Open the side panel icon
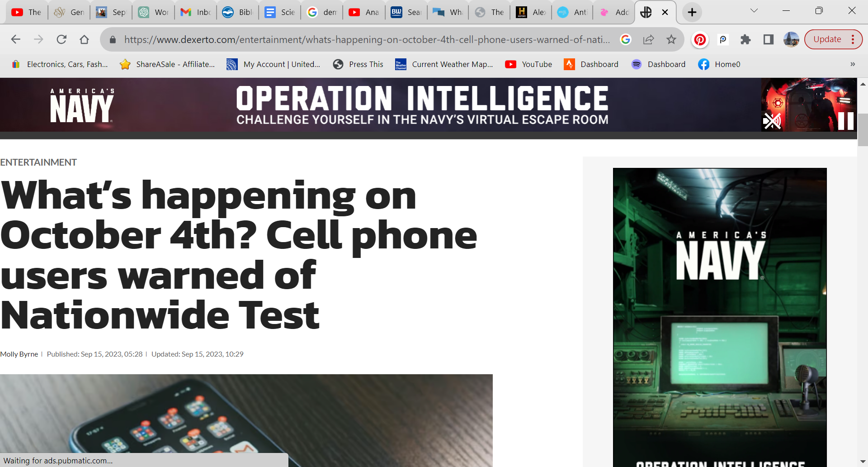Image resolution: width=868 pixels, height=467 pixels. pyautogui.click(x=768, y=40)
